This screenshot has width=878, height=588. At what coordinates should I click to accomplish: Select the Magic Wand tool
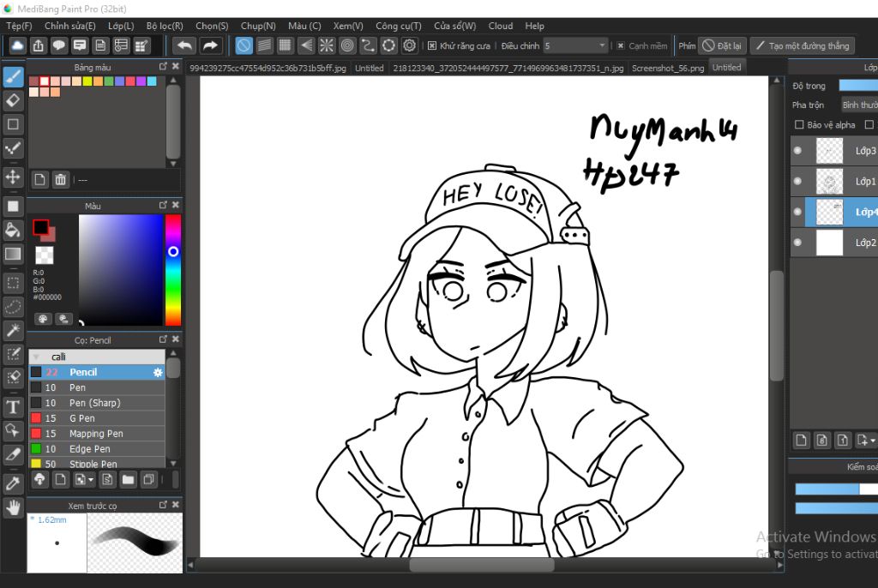(x=13, y=330)
